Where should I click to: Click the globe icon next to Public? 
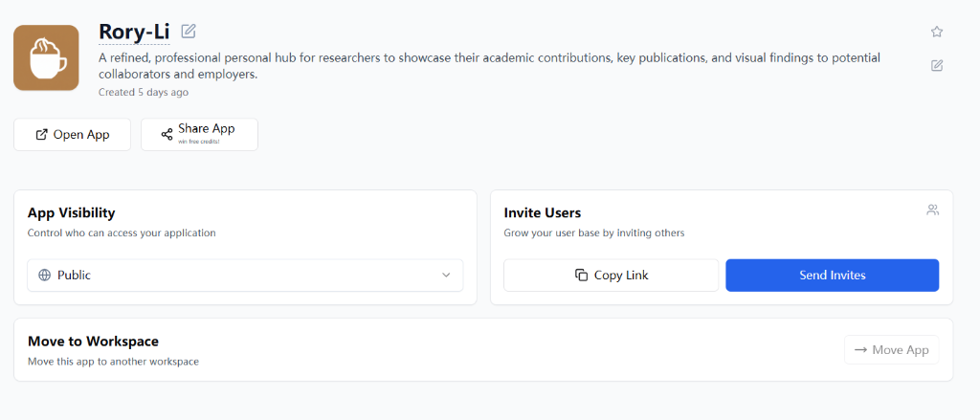pos(44,275)
